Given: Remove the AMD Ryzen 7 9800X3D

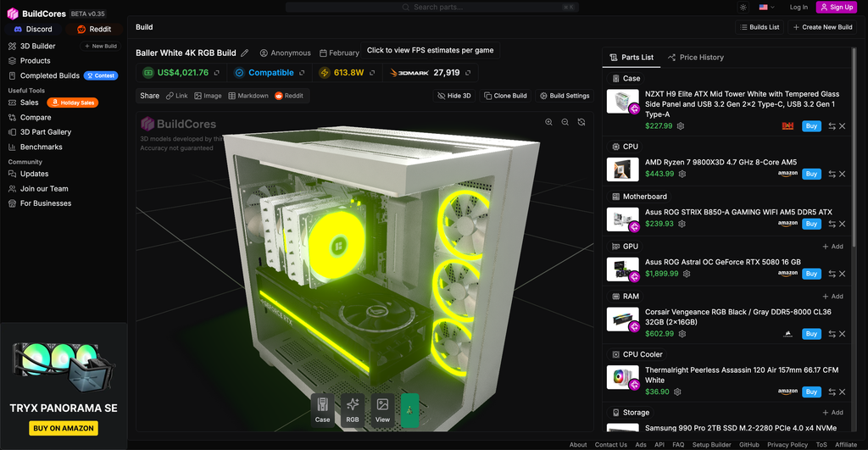Looking at the screenshot, I should click(x=842, y=174).
